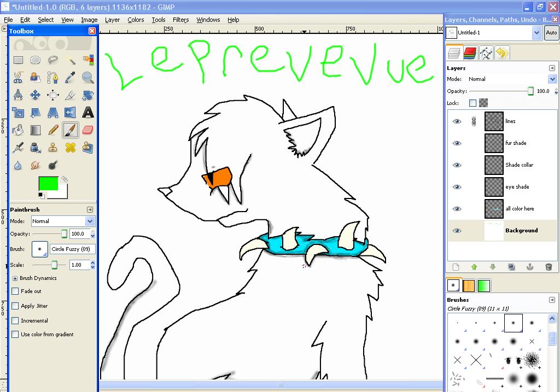Hide the Shade collar layer
Image resolution: width=560 pixels, height=392 pixels.
pyautogui.click(x=457, y=165)
